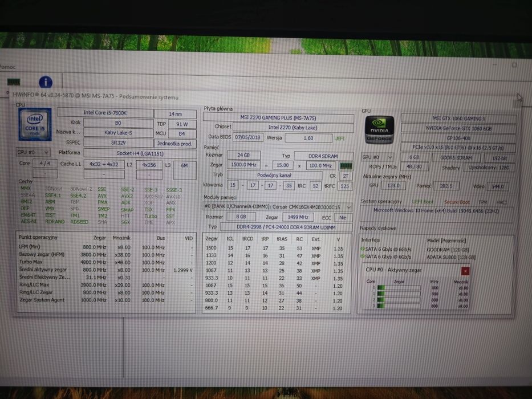Open the GPU #0 selector dropdown
The height and width of the screenshot is (399, 532).
pos(377,157)
